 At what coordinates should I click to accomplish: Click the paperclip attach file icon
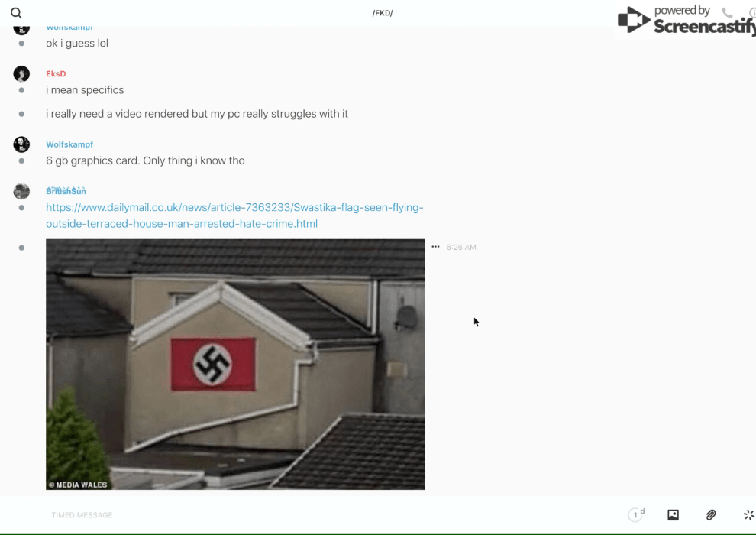coord(711,515)
